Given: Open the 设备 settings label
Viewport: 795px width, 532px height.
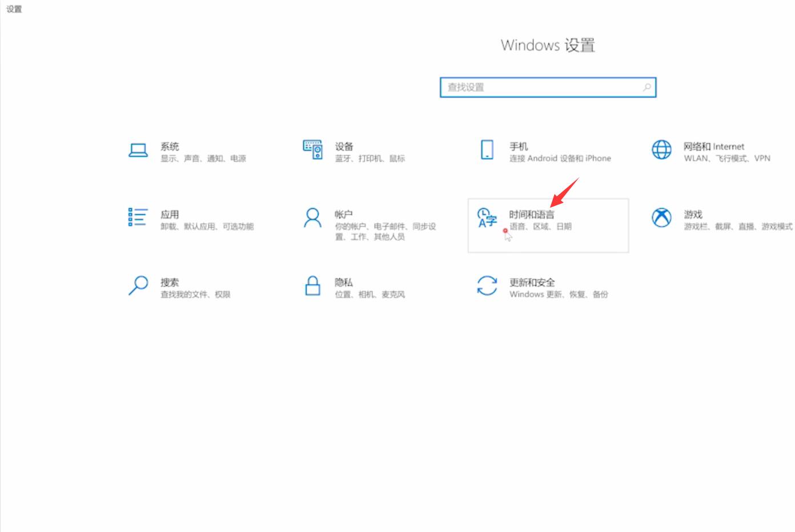Looking at the screenshot, I should point(344,146).
